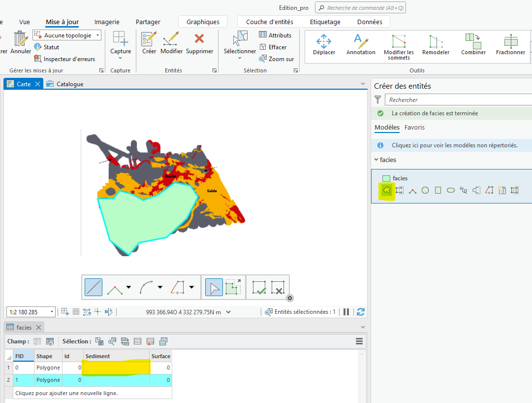Choose the Circle construction tool

(425, 190)
